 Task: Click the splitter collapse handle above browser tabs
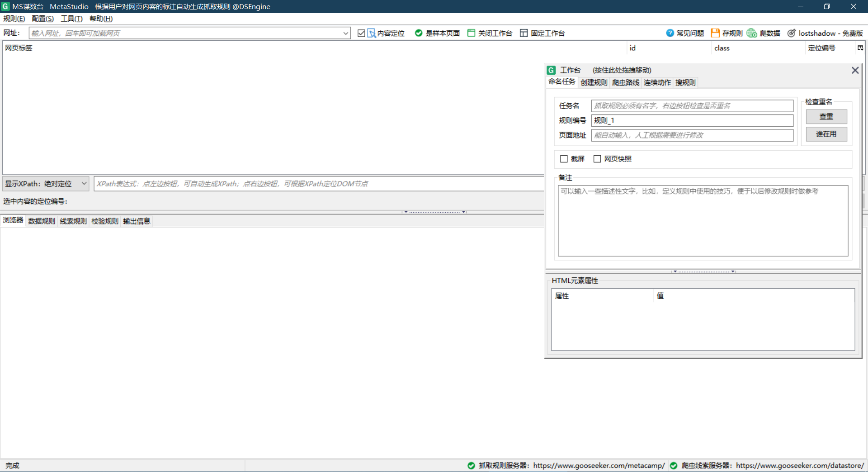[434, 212]
